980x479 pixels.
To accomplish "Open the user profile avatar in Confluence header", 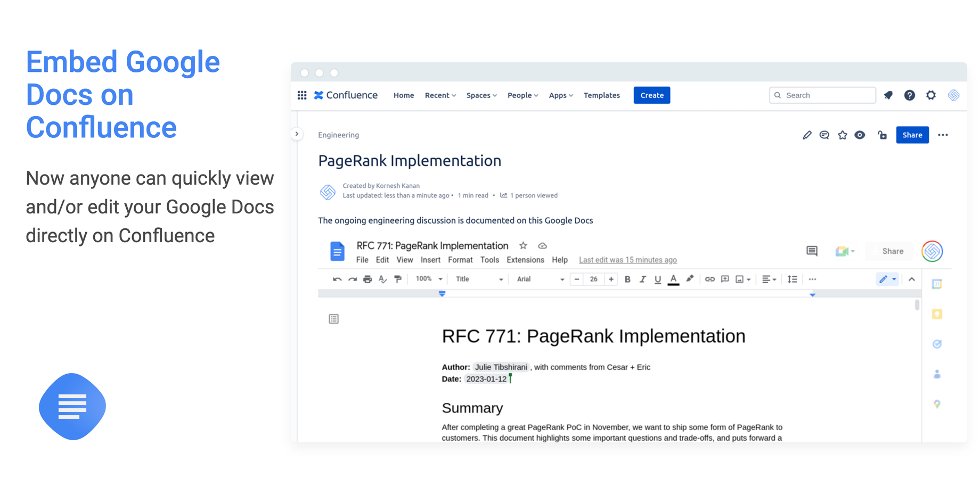I will 954,95.
